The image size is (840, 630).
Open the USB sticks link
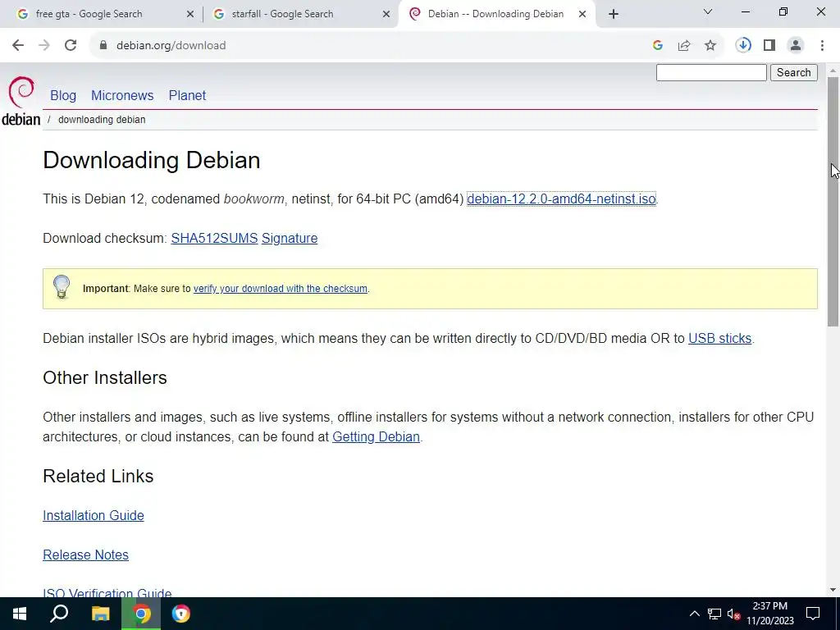(720, 339)
